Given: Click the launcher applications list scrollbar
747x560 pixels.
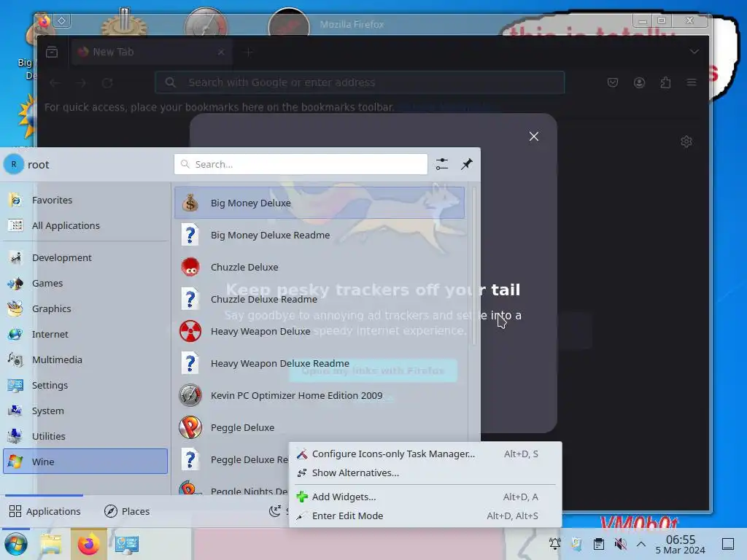Looking at the screenshot, I should 473,265.
